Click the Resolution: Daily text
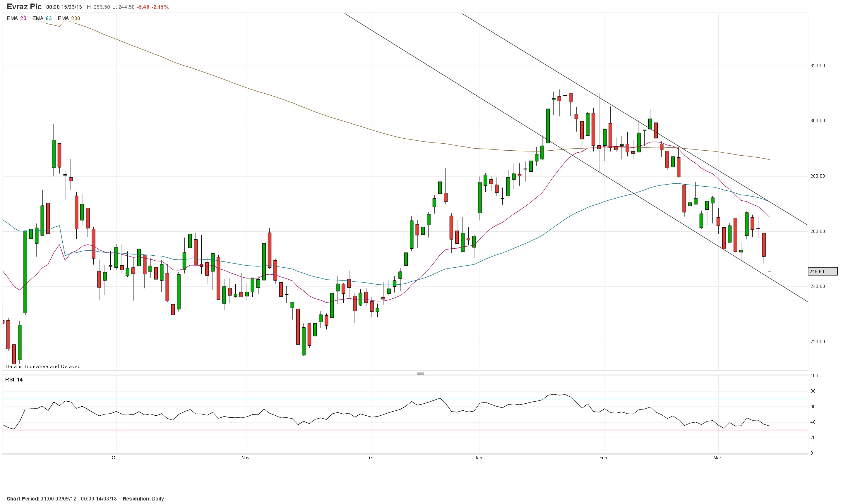 tap(143, 498)
